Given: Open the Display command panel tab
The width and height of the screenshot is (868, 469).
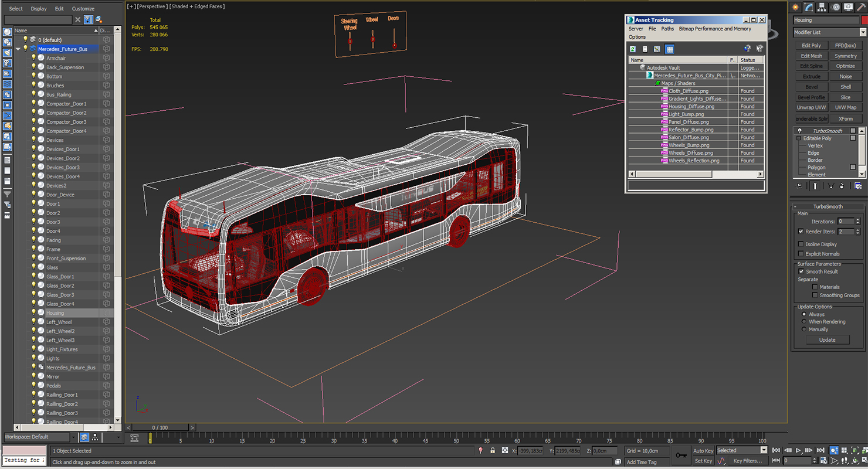Looking at the screenshot, I should [849, 7].
